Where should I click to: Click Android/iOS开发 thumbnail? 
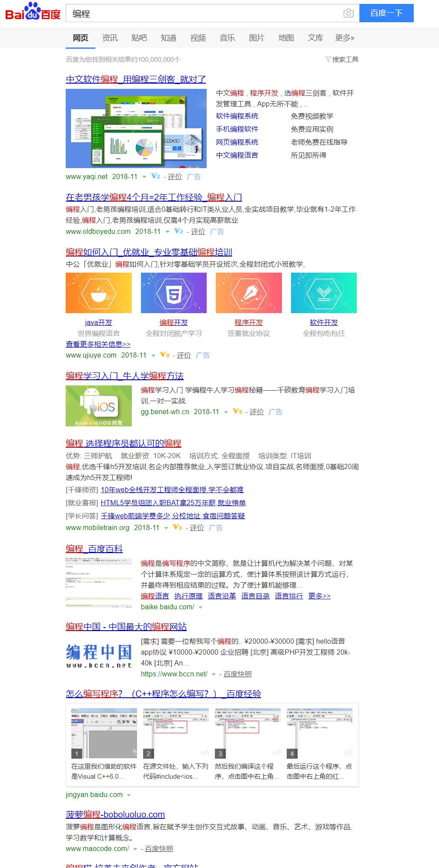pos(99,406)
